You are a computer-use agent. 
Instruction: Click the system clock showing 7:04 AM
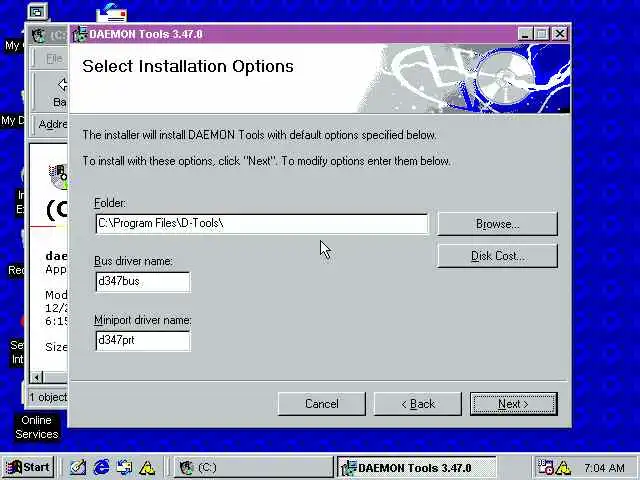604,468
